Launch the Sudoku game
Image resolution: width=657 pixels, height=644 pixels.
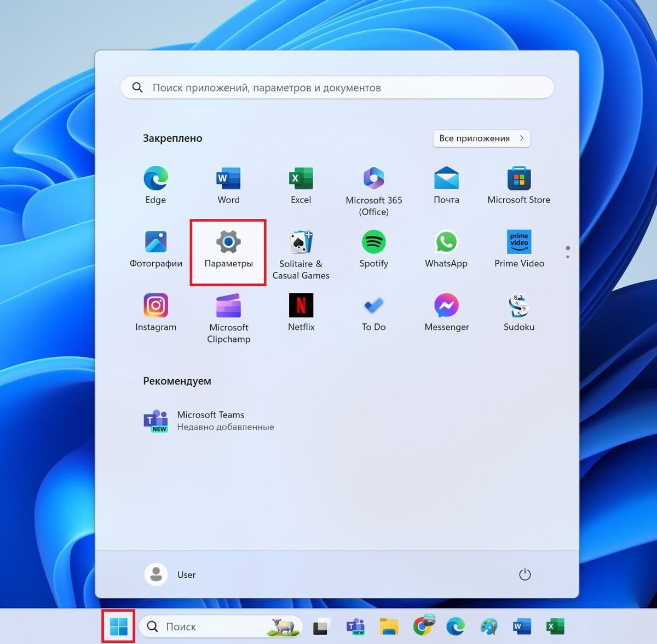coord(519,312)
